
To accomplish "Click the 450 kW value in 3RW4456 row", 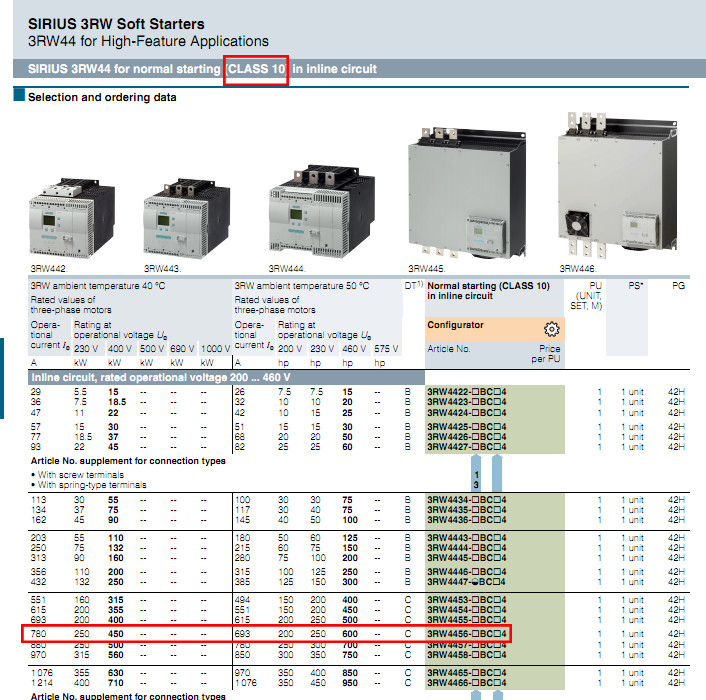I will click(116, 634).
